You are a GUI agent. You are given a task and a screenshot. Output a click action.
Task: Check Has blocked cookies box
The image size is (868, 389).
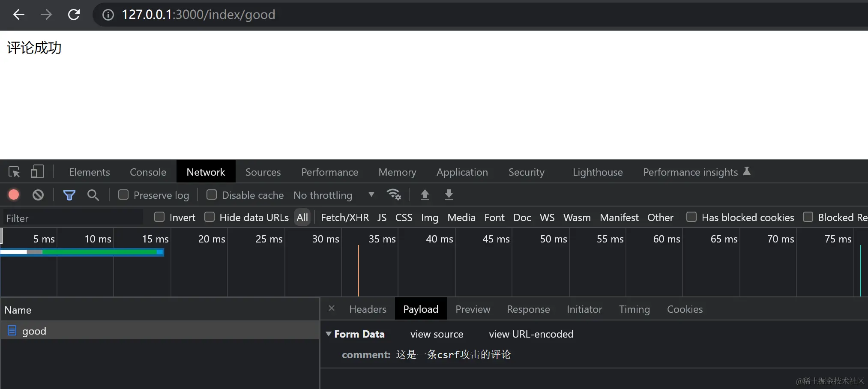coord(691,217)
